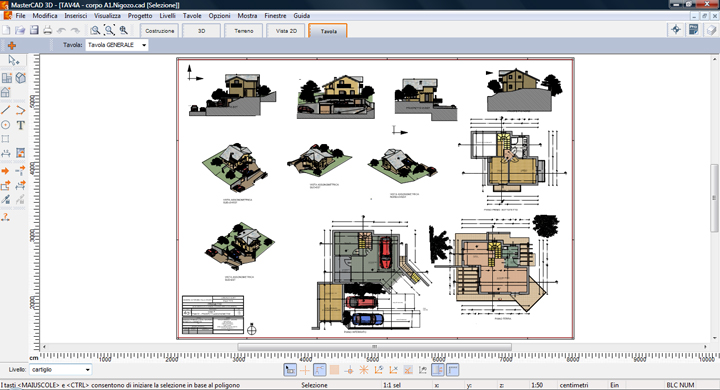720x390 pixels.
Task: Open the Progetto menu
Action: 140,16
